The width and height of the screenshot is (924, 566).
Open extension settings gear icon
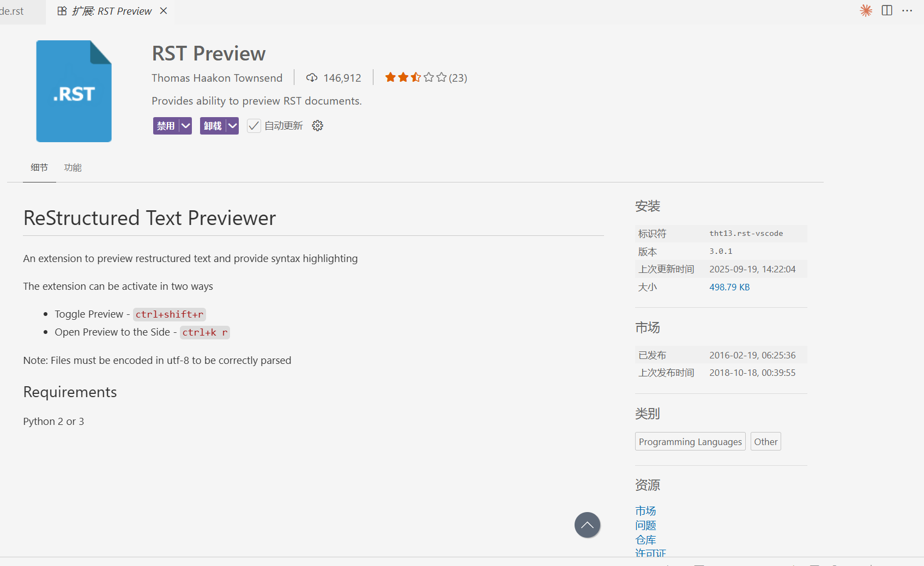317,126
